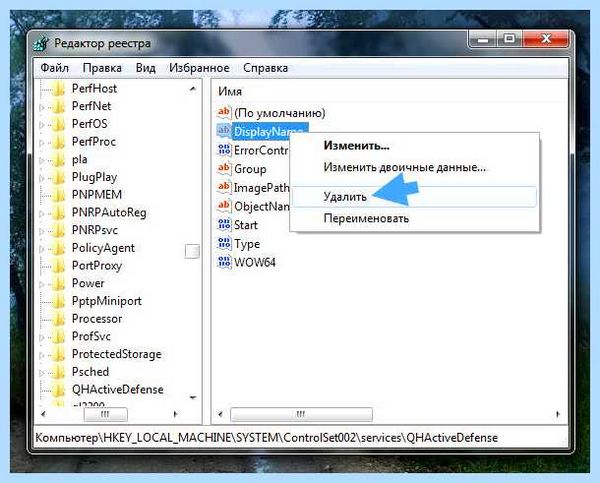600x483 pixels.
Task: Open the Вид menu
Action: point(146,68)
